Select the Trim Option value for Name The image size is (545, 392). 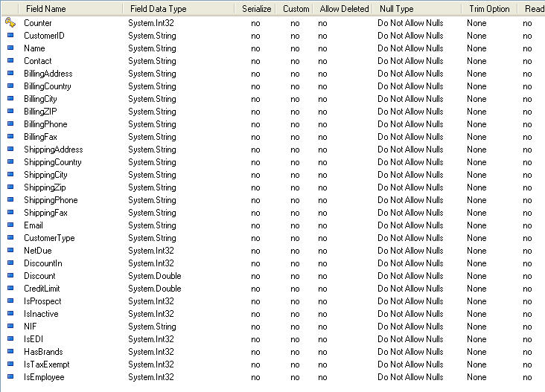477,48
